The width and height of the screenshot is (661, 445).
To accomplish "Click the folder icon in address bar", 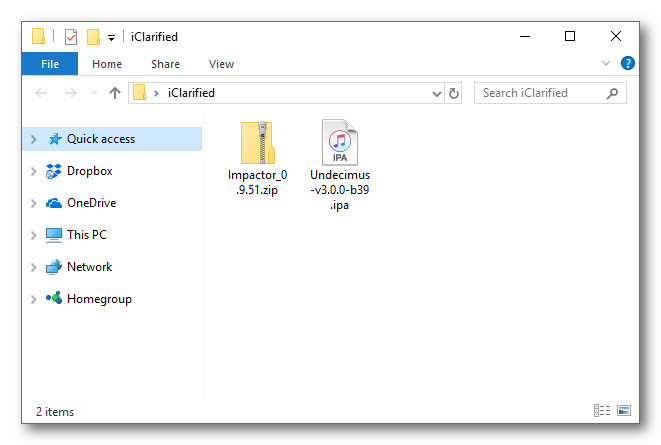I will click(140, 92).
